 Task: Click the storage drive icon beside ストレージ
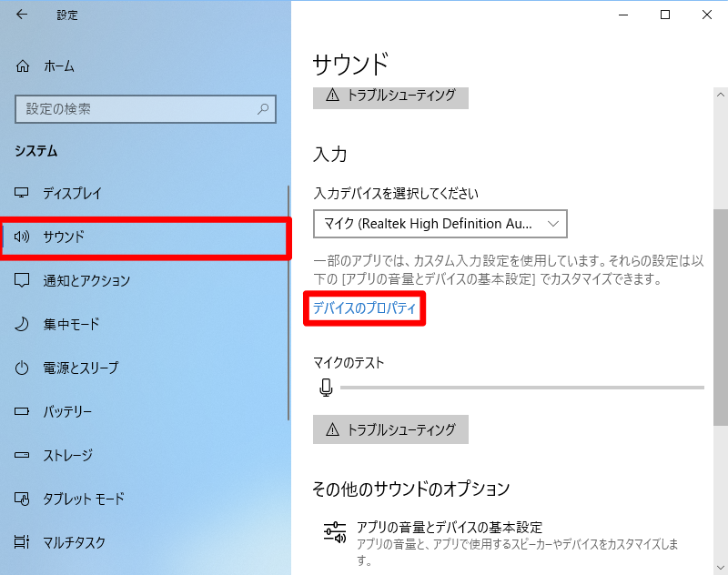coord(22,455)
